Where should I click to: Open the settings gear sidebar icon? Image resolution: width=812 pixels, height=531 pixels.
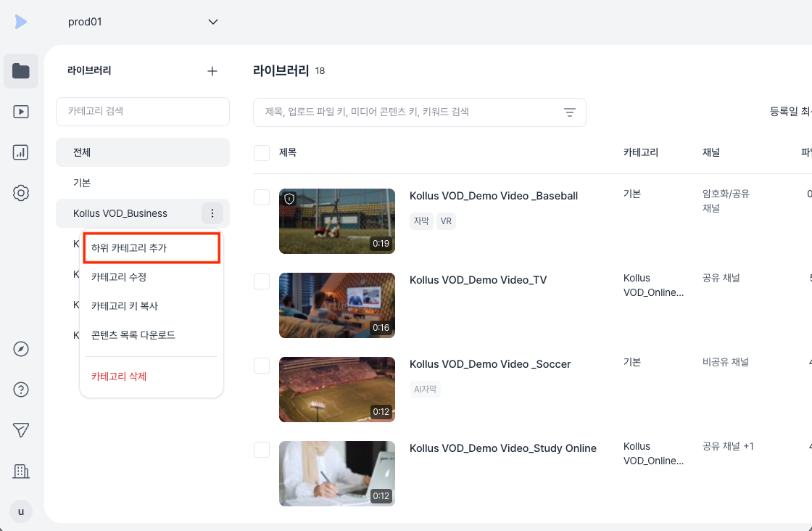pos(21,193)
